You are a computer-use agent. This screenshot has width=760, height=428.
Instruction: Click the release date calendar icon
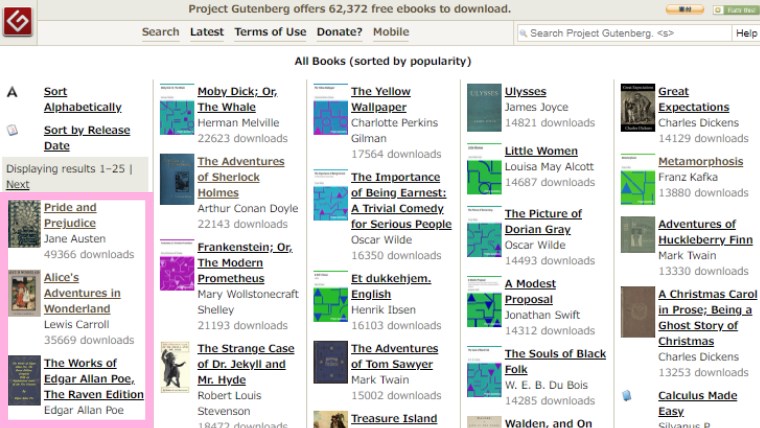[12, 130]
